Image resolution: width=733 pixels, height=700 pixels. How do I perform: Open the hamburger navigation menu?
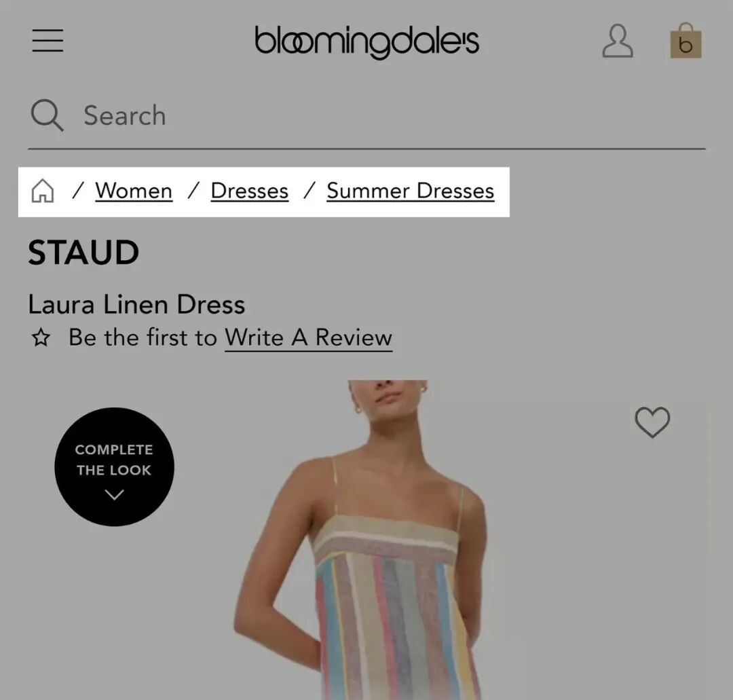[x=48, y=40]
